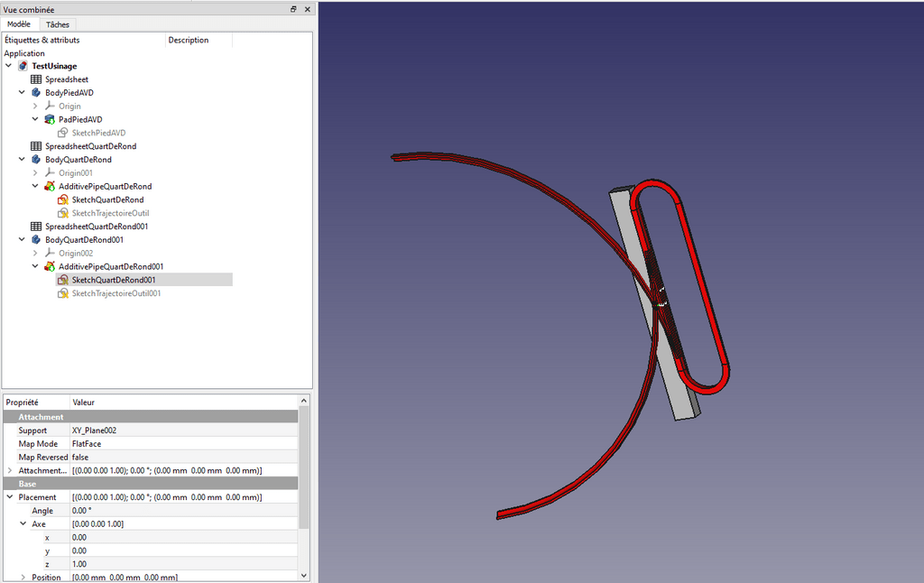This screenshot has width=924, height=583.
Task: Select SketchQuartDeRond in the tree
Action: coord(107,199)
